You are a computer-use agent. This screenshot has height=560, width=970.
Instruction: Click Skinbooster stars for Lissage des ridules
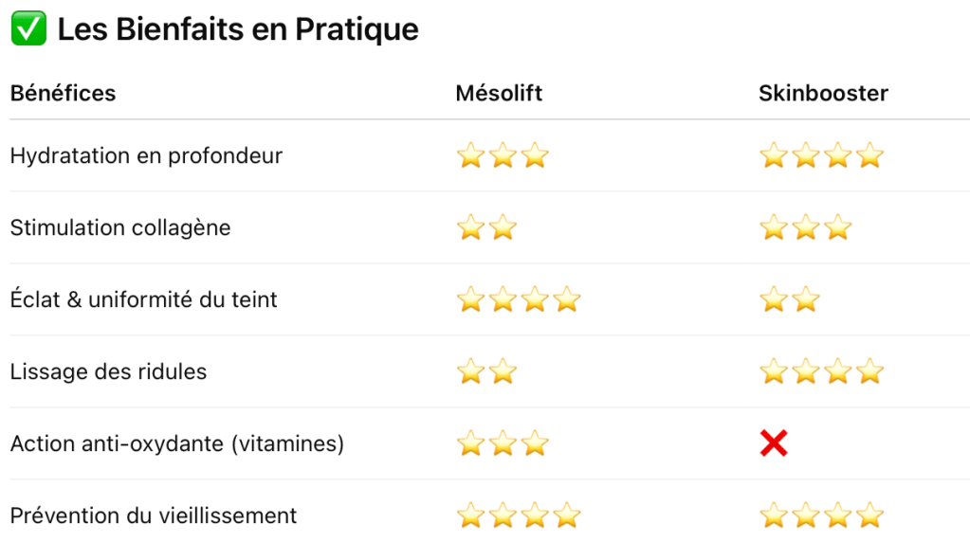pos(821,371)
